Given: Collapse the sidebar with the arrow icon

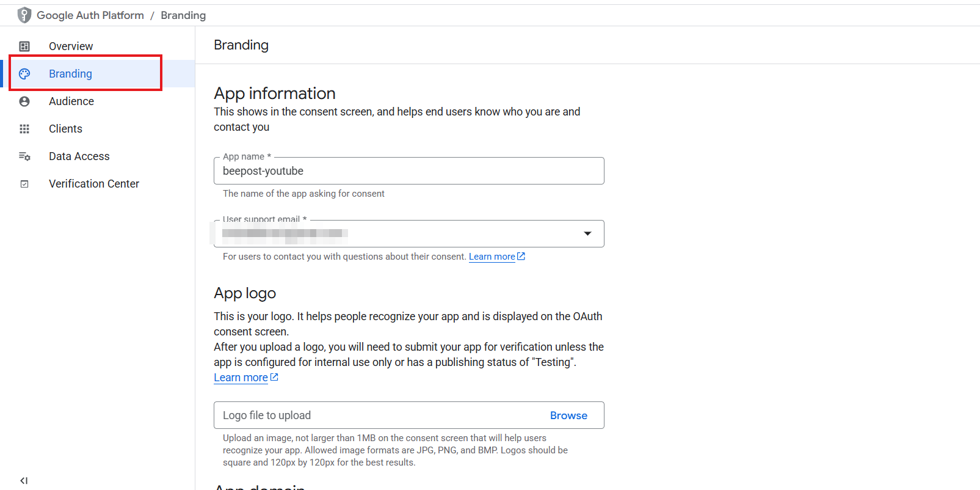Looking at the screenshot, I should [x=24, y=481].
